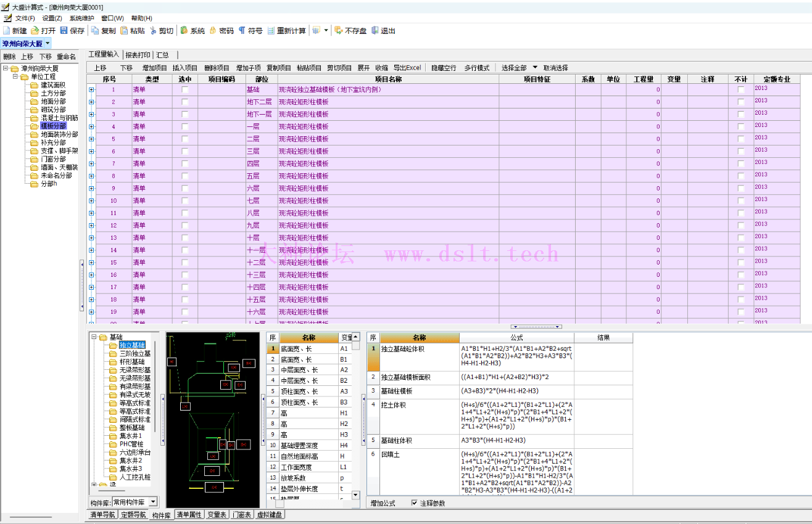Click the 重命名 button above project tree
This screenshot has width=812, height=524.
[66, 56]
